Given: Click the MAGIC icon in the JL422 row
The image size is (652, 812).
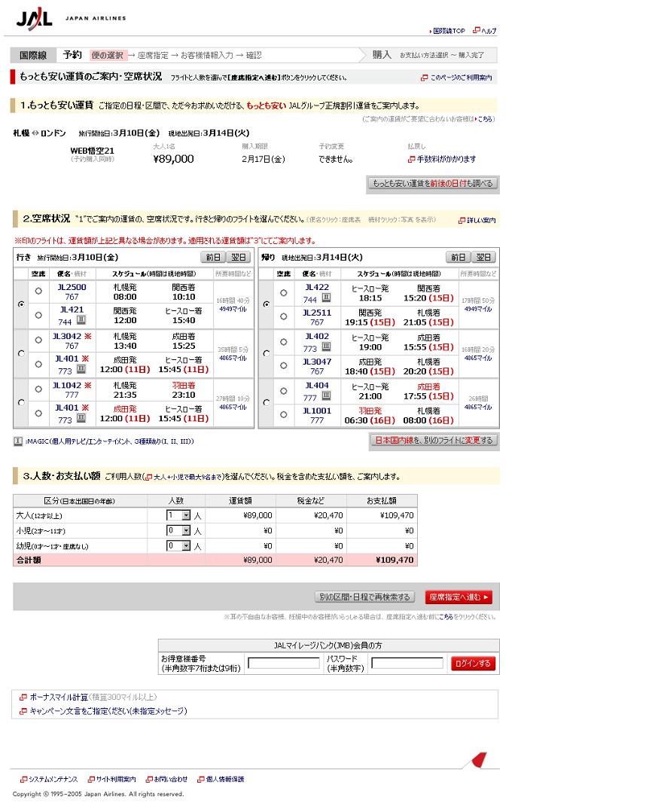Looking at the screenshot, I should (x=326, y=298).
